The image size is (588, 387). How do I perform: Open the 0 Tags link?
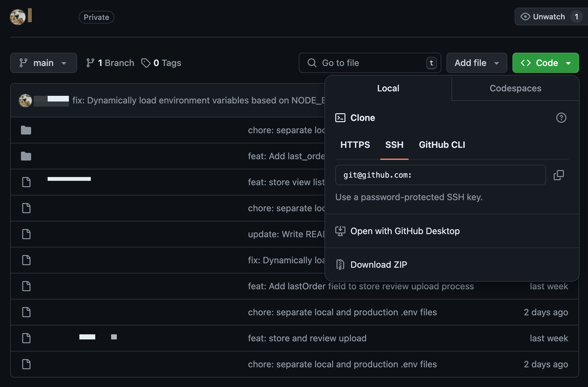(x=161, y=63)
